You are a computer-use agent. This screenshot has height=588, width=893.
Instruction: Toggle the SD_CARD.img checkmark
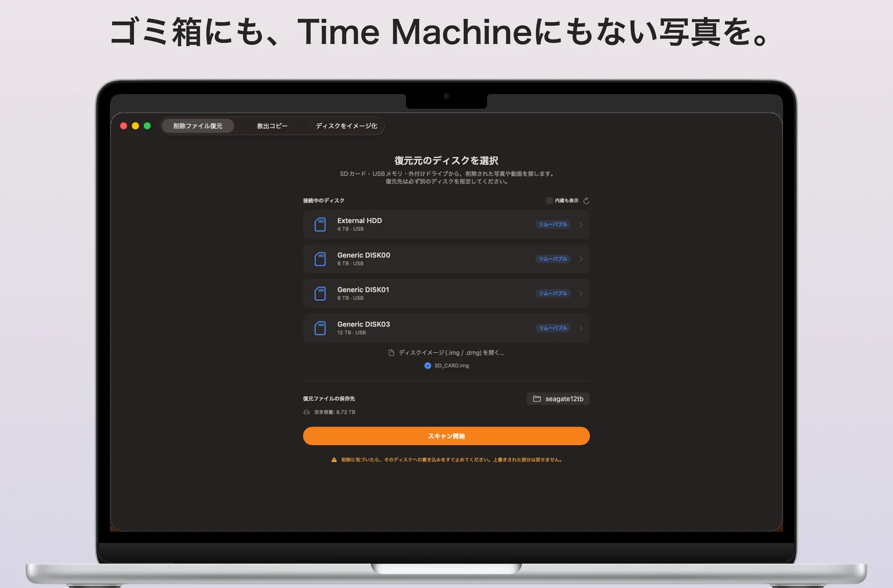(x=428, y=365)
